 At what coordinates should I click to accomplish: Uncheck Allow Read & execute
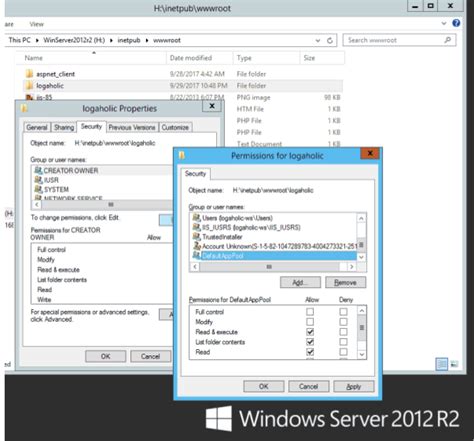pos(310,332)
